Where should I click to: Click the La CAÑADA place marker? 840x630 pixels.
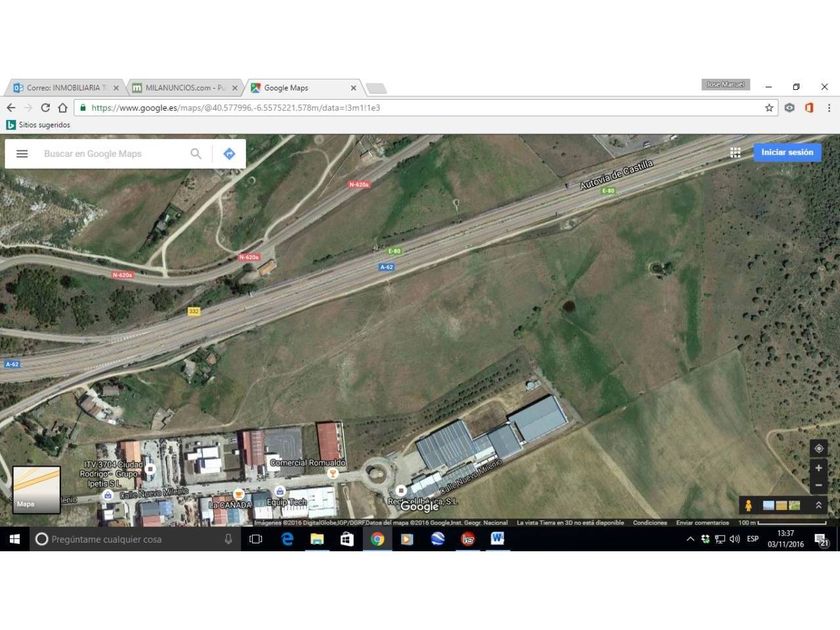239,494
